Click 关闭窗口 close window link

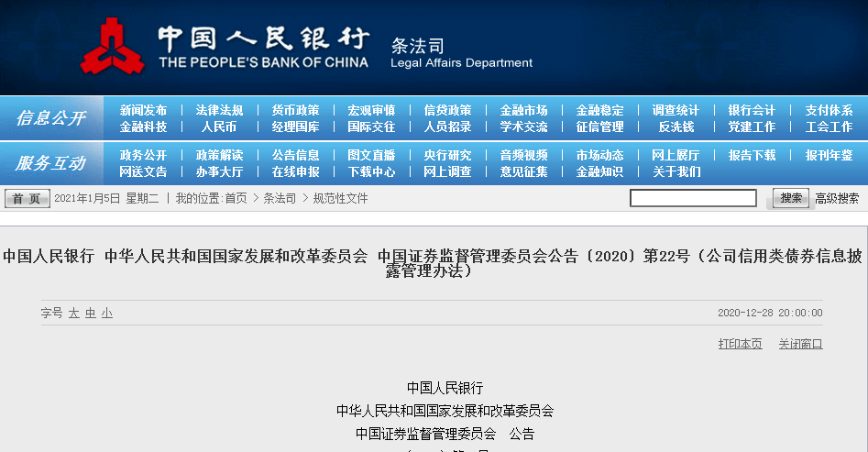coord(800,344)
